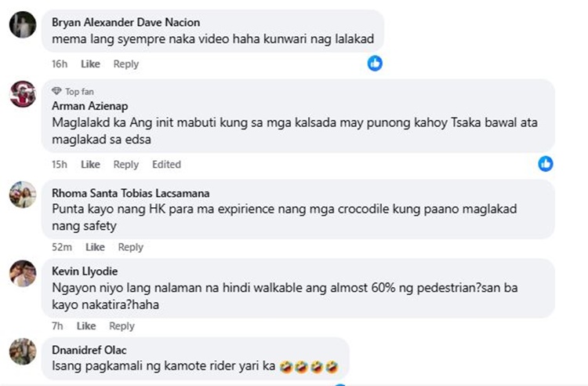Reply to Arman Azienap's comment
Image resolution: width=588 pixels, height=386 pixels.
click(125, 164)
